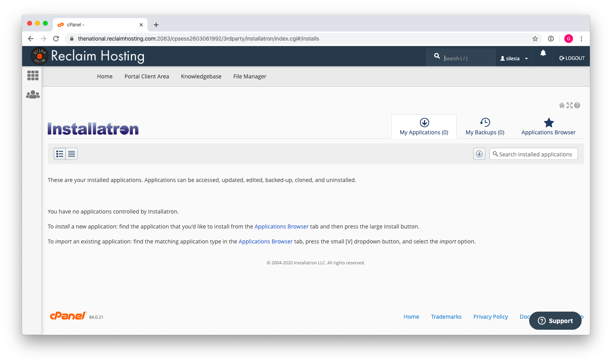Screen dimensions: 612x364
Task: Click the cPanel version text 84.0.21
Action: [96, 317]
